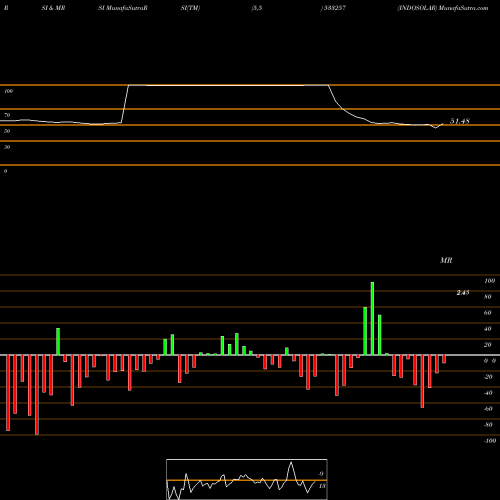Viewport: 500px width, 500px height.
Task: Click the RSI 70 level axis label
Action: (7, 115)
